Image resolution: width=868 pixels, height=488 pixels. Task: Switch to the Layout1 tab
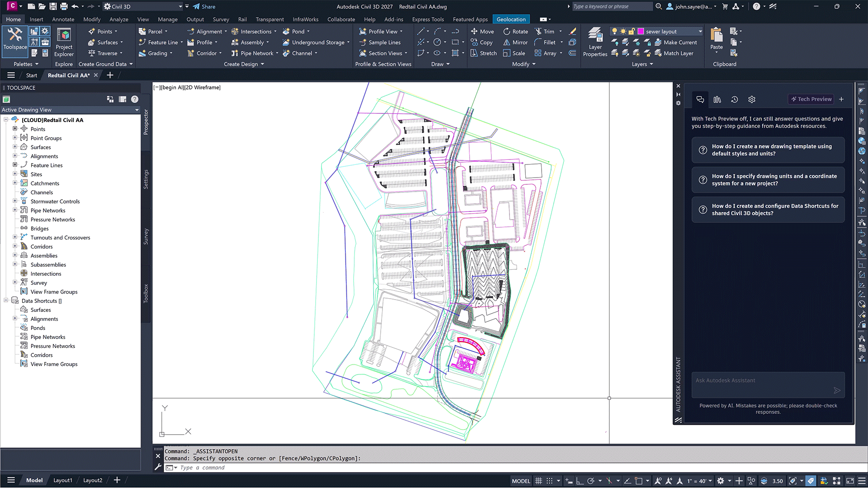click(x=62, y=480)
